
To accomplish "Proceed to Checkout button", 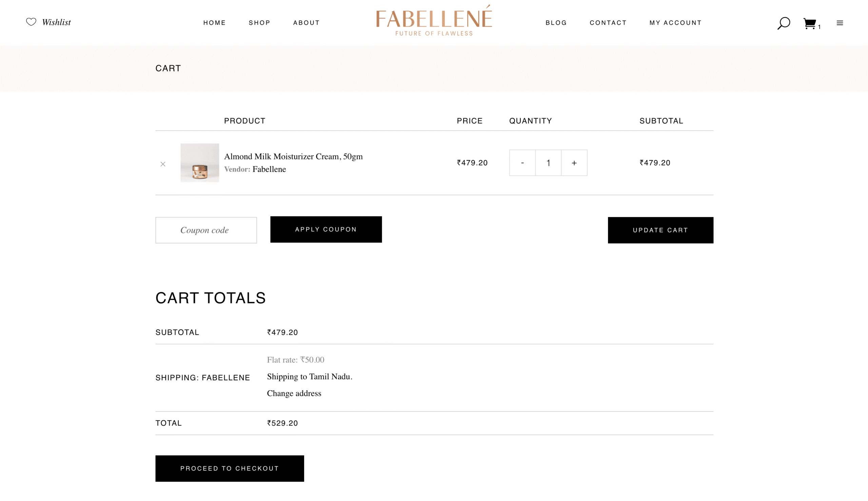I will tap(230, 469).
